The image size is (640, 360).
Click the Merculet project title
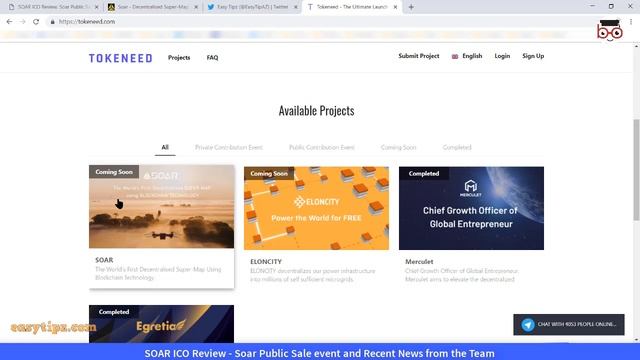[x=419, y=262]
